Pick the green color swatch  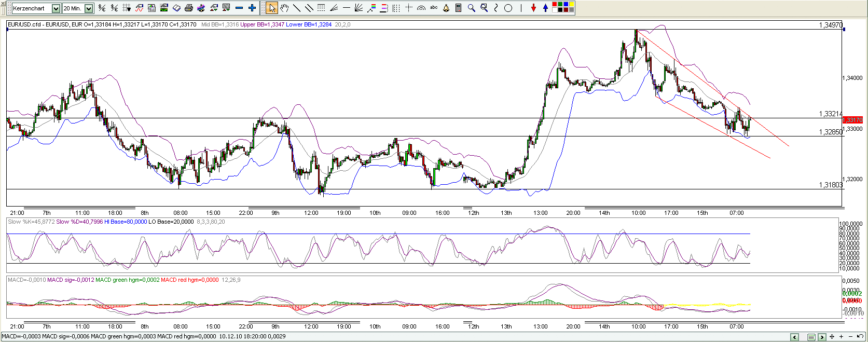[560, 4]
